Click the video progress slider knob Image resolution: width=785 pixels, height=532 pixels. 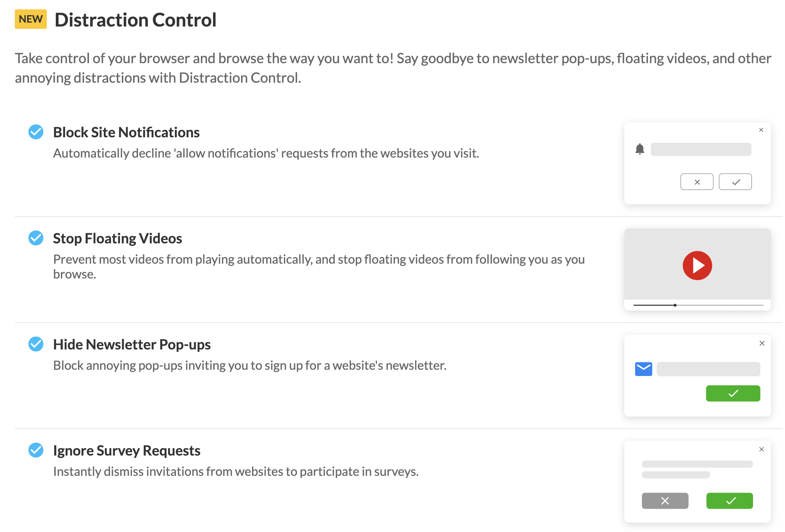pyautogui.click(x=675, y=305)
